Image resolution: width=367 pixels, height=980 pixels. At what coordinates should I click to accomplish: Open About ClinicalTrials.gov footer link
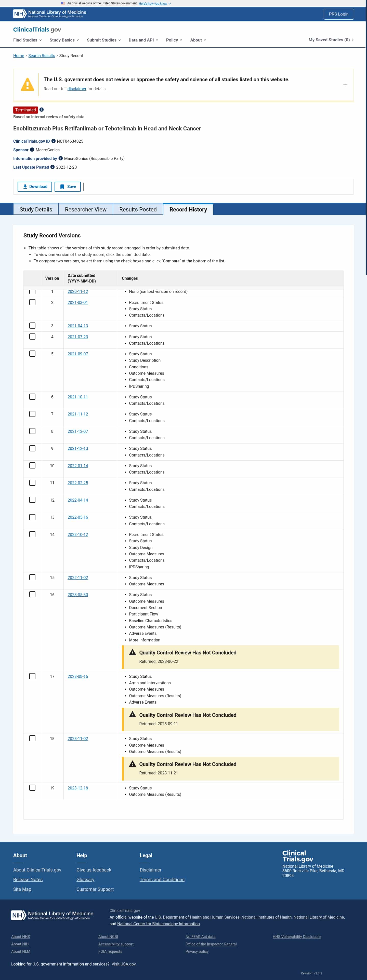pyautogui.click(x=37, y=870)
